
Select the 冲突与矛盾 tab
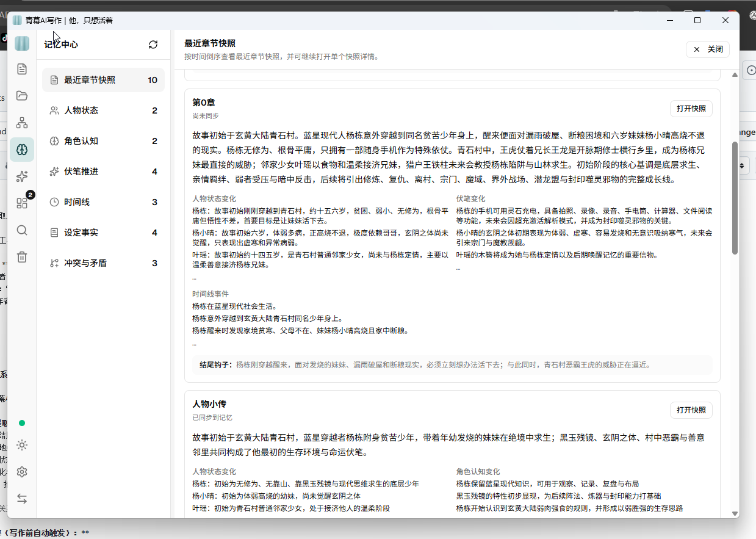tap(103, 263)
